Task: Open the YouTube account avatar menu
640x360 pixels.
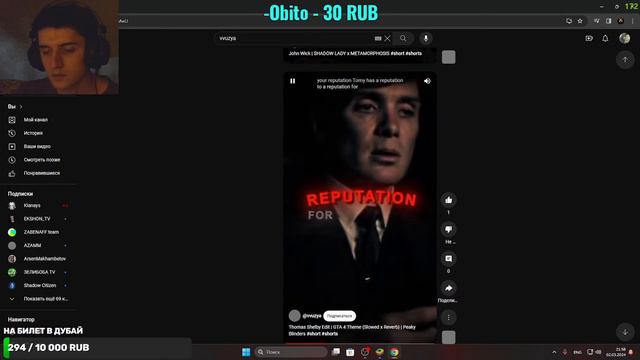Action: click(x=624, y=38)
